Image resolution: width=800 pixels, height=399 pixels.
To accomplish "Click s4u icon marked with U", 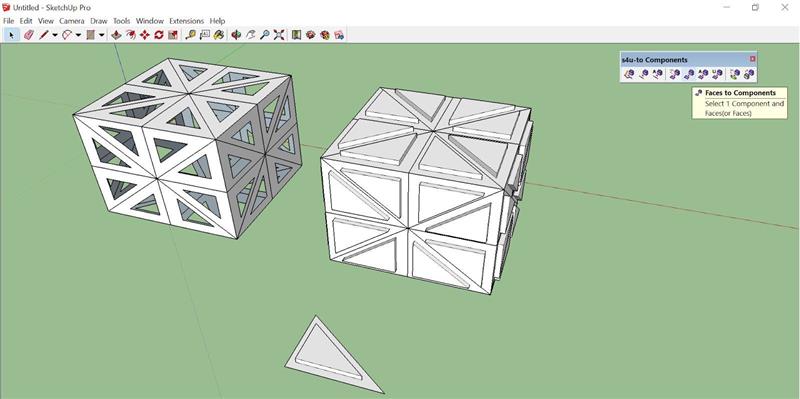I will pos(717,74).
